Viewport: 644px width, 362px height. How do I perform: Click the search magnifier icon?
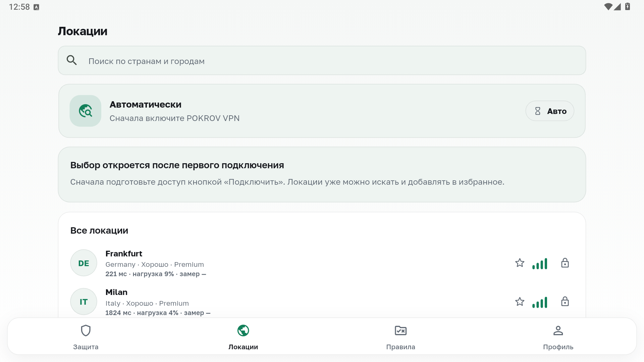tap(72, 60)
